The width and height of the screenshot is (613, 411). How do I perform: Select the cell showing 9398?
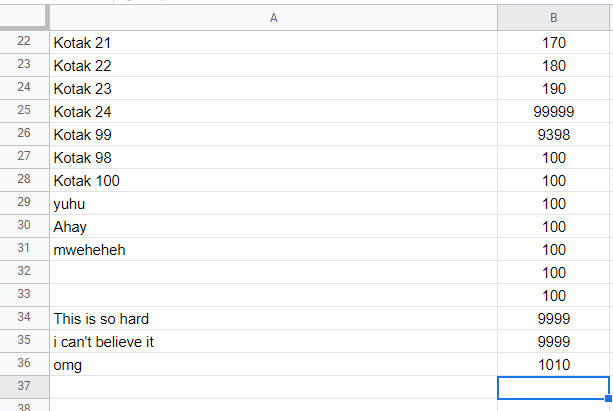click(553, 135)
